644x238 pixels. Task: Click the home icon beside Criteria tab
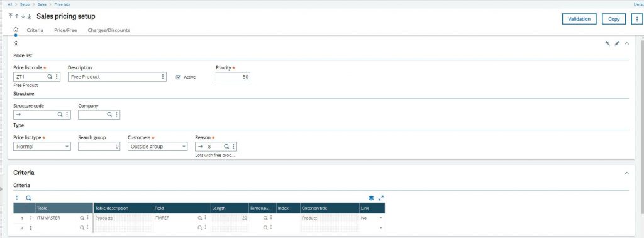[16, 30]
